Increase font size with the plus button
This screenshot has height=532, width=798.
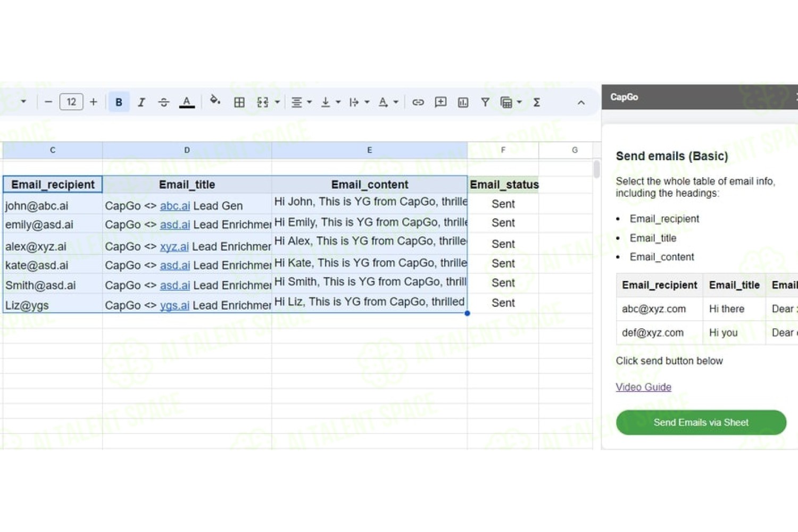pyautogui.click(x=94, y=102)
